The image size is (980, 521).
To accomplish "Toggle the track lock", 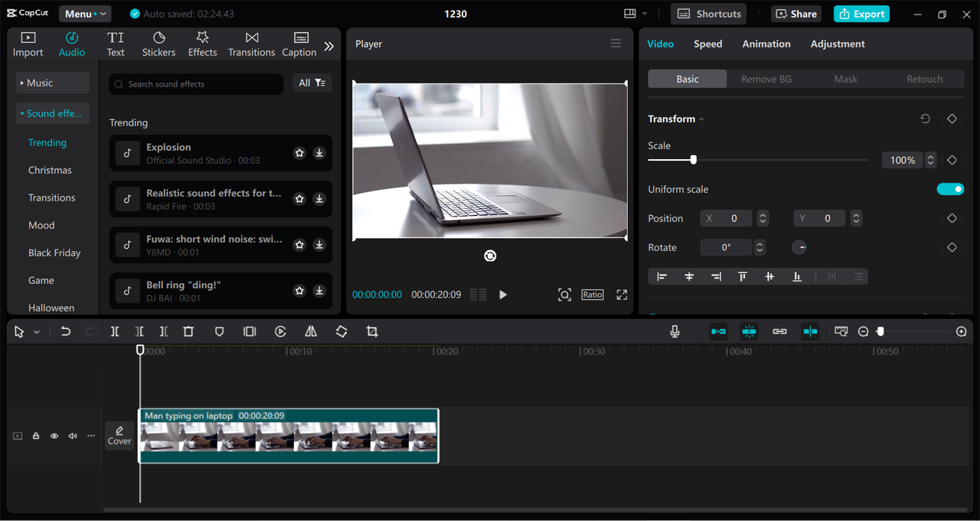I will click(x=36, y=436).
